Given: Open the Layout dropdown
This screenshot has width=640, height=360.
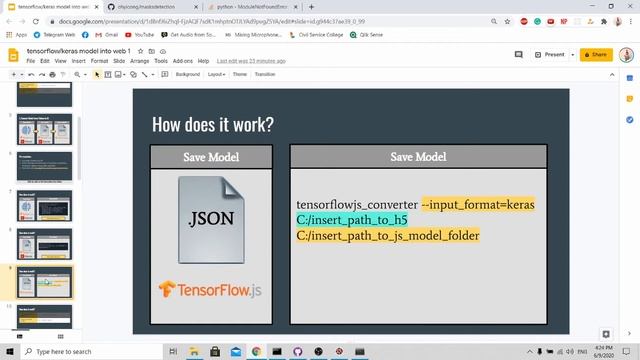Looking at the screenshot, I should pos(216,74).
